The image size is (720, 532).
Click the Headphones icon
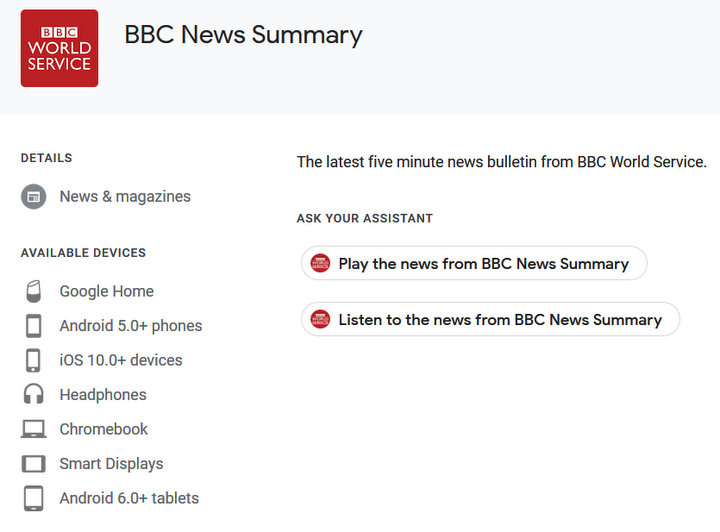34,394
